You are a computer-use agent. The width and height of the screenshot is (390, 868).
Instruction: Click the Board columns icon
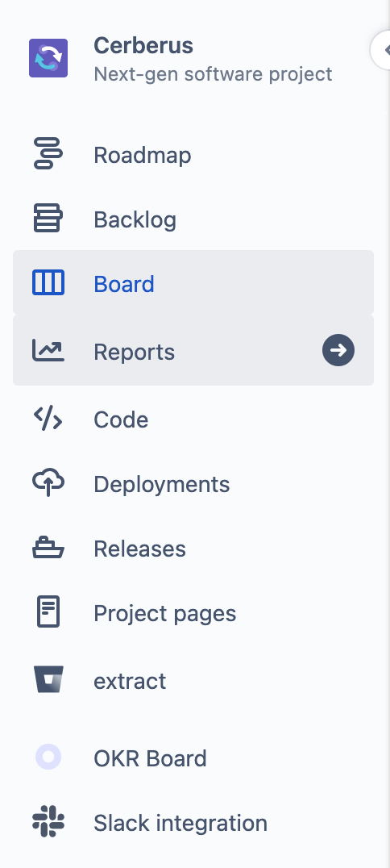[48, 283]
